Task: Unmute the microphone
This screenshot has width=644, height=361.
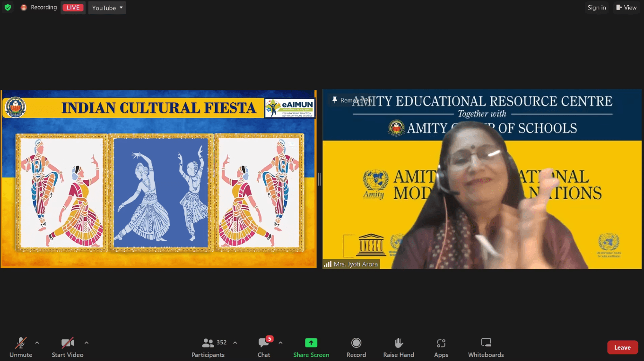Action: pos(21,347)
